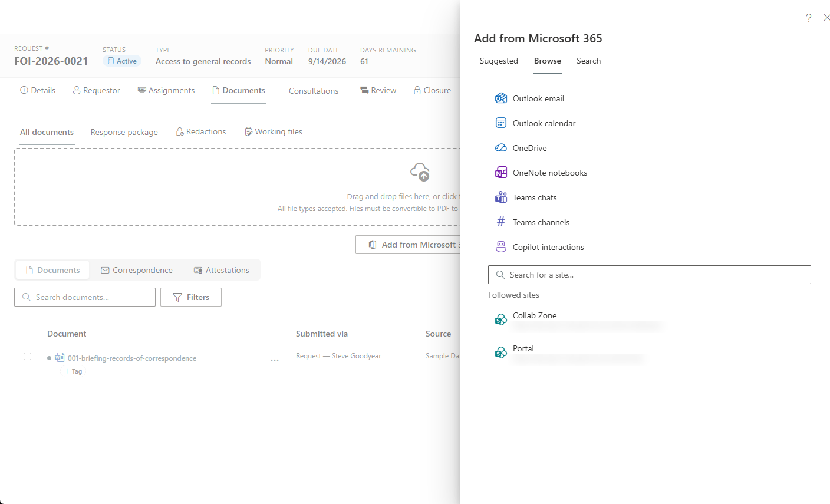Click the Collab Zone site name
The image size is (830, 504).
pyautogui.click(x=535, y=315)
